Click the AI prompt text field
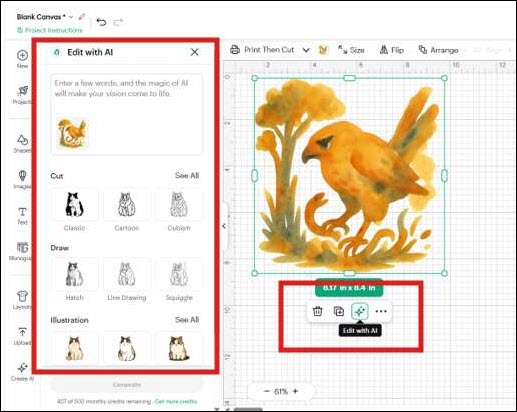This screenshot has height=412, width=517. (127, 114)
